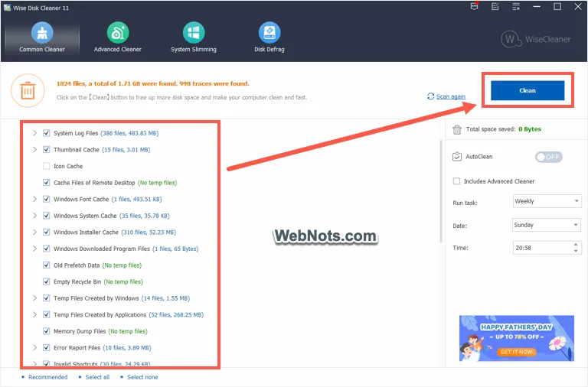The image size is (588, 387).
Task: Click the Total space saved trash icon
Action: [457, 129]
